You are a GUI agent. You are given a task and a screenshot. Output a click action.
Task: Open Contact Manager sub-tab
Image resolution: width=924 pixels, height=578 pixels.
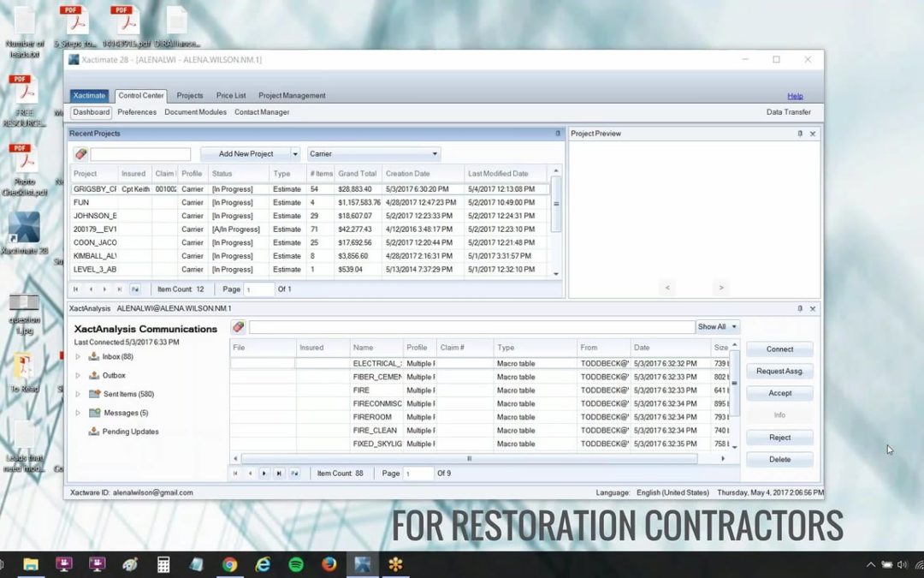point(262,112)
